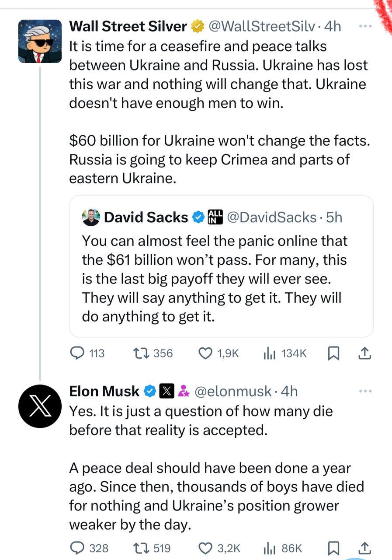Repost Wall Street Silver's post

coord(142,353)
